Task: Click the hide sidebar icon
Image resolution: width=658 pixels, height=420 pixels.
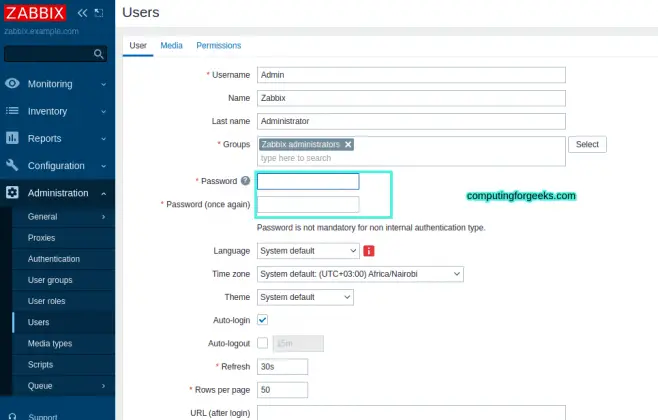Action: [98, 13]
